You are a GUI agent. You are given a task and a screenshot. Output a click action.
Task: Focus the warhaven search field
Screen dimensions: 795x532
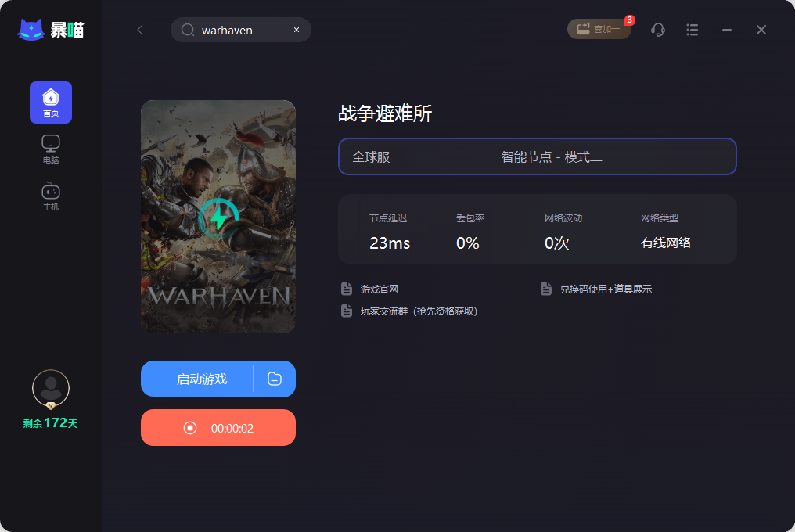click(x=241, y=30)
